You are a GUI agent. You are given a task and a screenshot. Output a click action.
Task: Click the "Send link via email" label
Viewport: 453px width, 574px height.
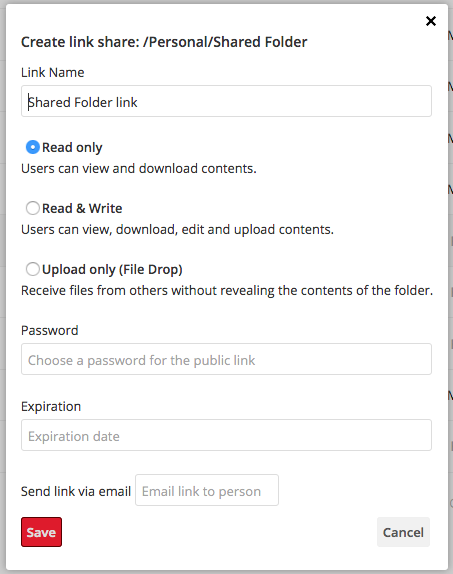pyautogui.click(x=76, y=491)
